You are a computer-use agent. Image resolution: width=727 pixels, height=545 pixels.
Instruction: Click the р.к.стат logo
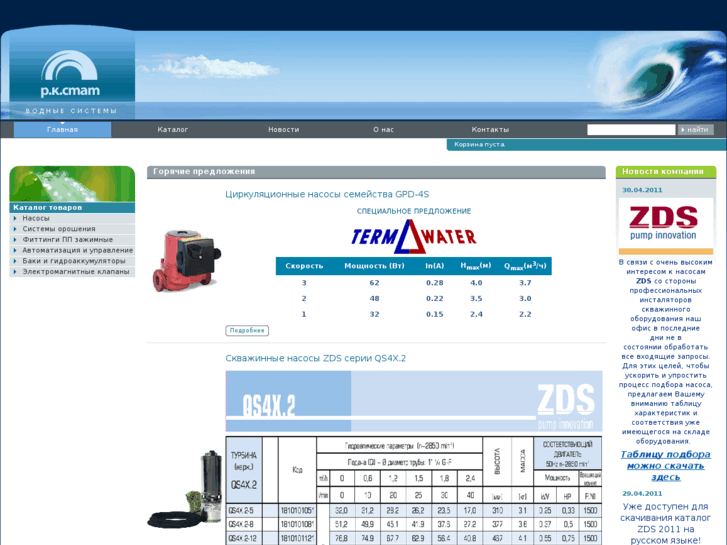(x=70, y=74)
